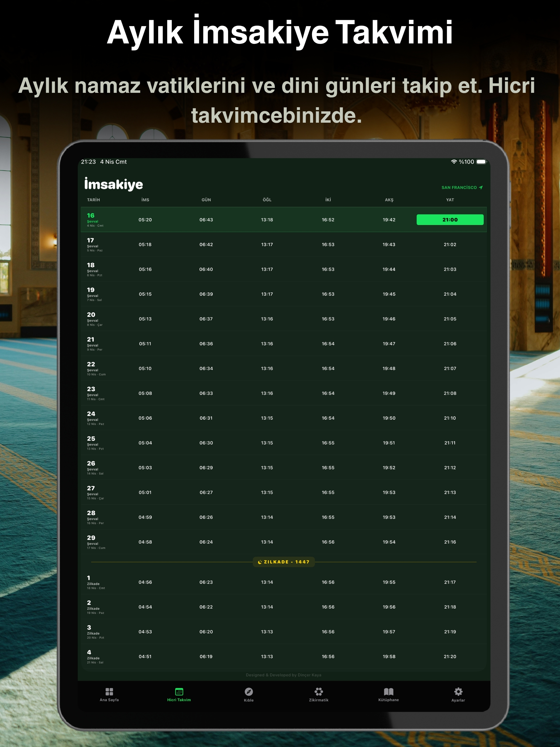Click imsak time 05:20
Viewport: 560px width, 747px height.
pos(145,220)
